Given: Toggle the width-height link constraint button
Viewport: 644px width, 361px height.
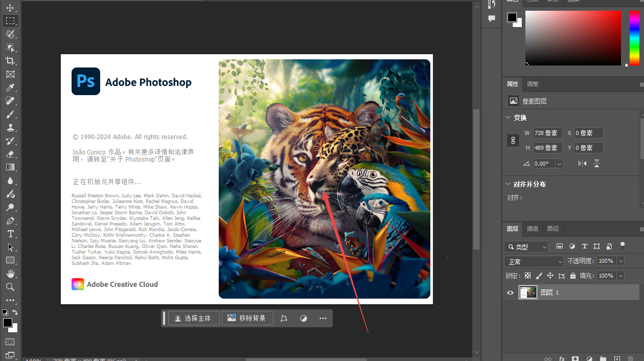Looking at the screenshot, I should click(513, 141).
